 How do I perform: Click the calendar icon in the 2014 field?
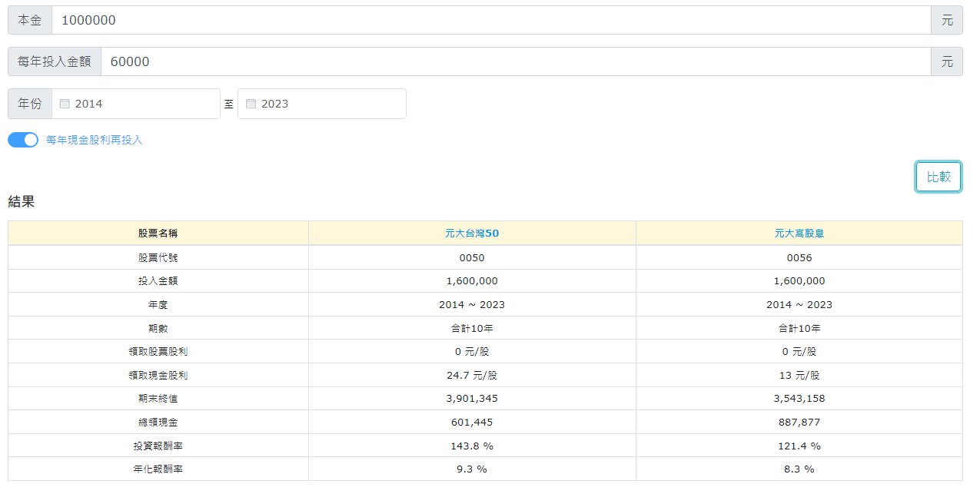click(x=65, y=104)
